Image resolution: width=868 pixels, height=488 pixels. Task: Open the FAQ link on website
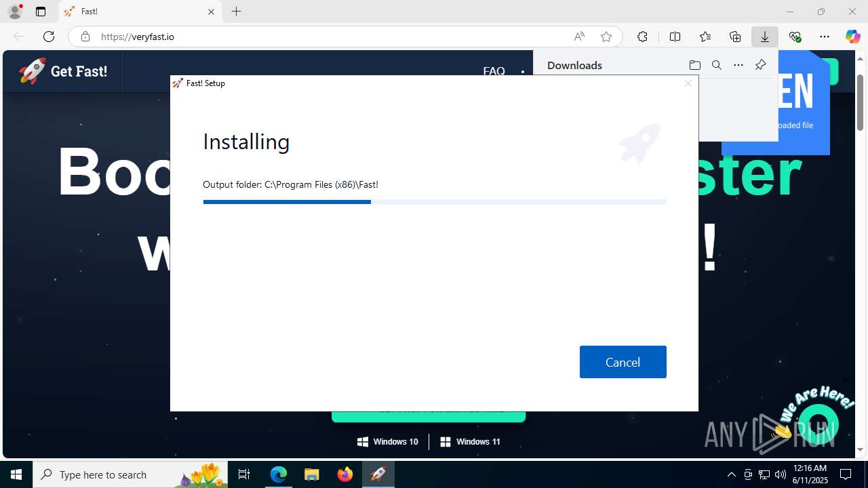coord(494,71)
